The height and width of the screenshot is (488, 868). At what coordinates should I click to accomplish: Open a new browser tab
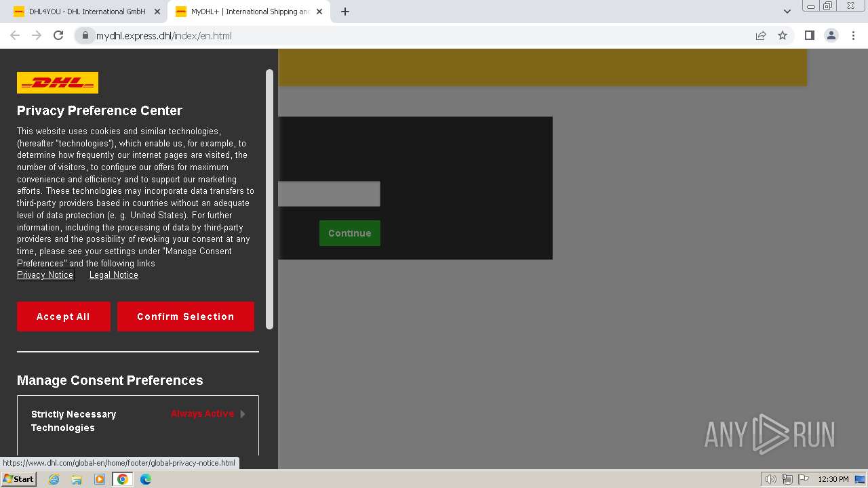[x=345, y=12]
